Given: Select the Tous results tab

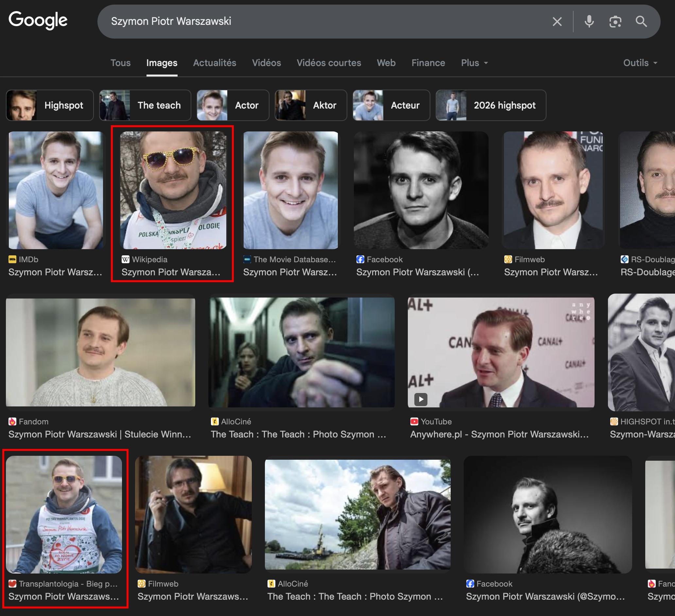Looking at the screenshot, I should click(121, 63).
